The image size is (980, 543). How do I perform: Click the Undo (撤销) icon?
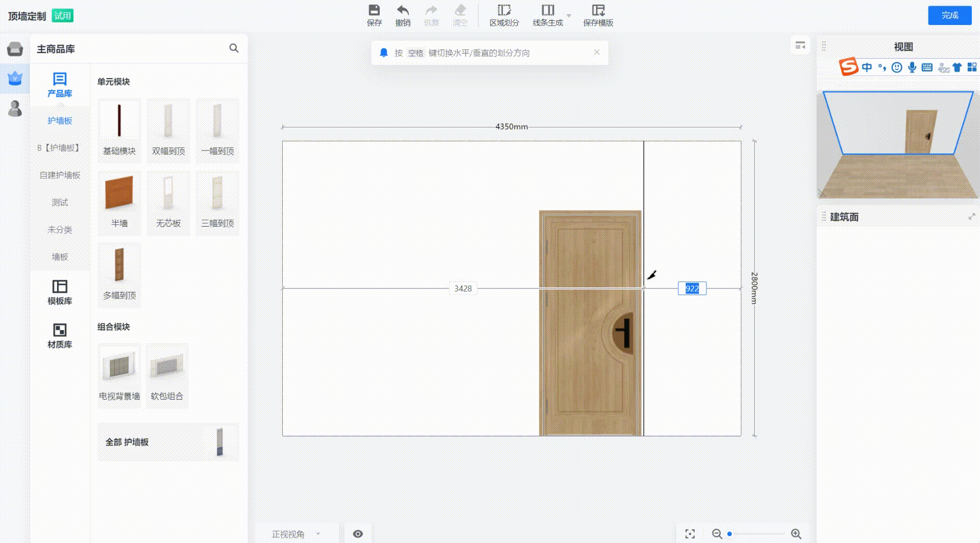pyautogui.click(x=403, y=15)
